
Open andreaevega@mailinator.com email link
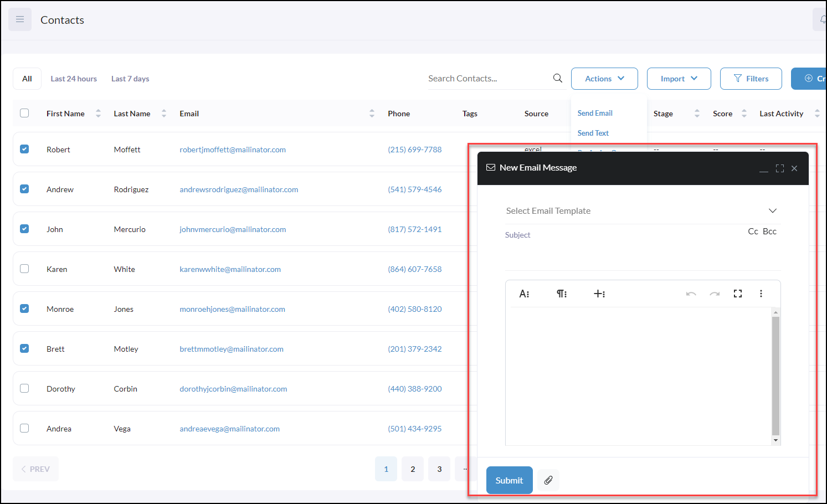(229, 428)
